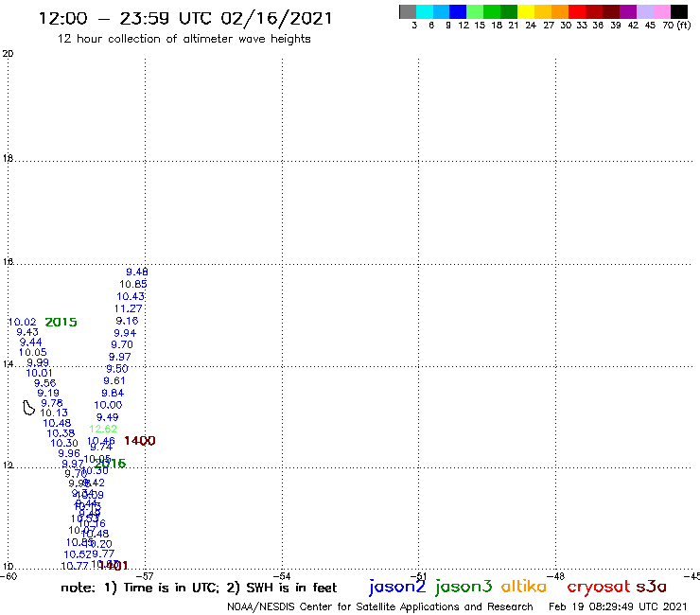Click the orange swatch in the color scale
The width and height of the screenshot is (700, 615).
[x=560, y=11]
